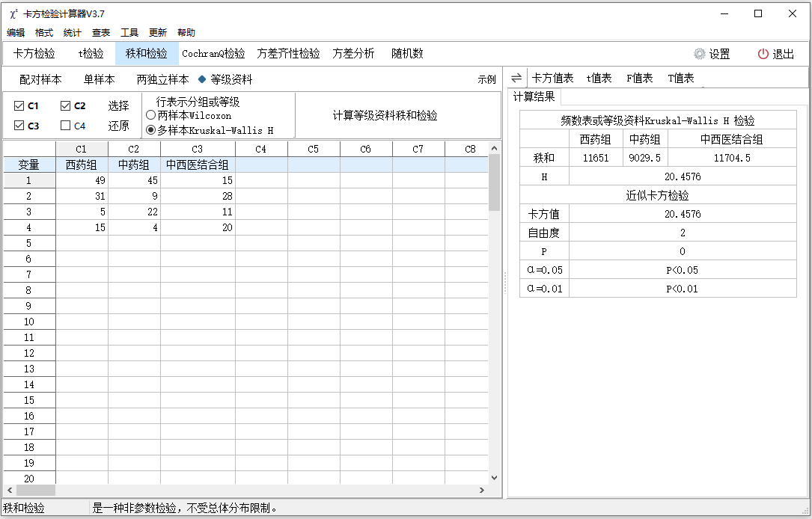Click the blue diamond marker before 等级资料
The width and height of the screenshot is (812, 519).
202,79
